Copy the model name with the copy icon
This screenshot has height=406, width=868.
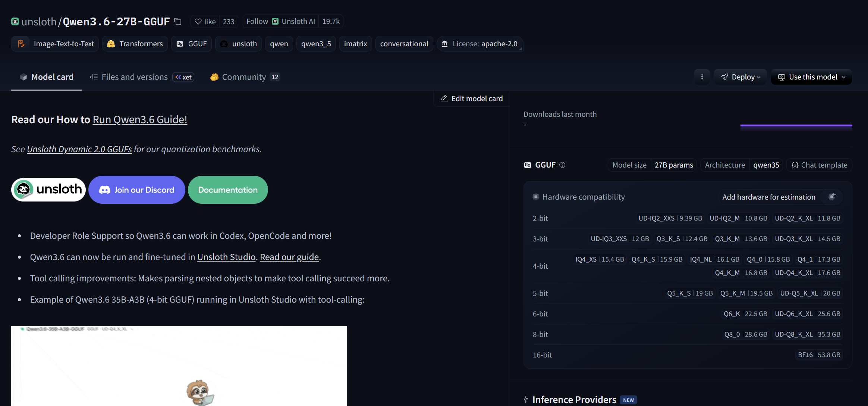point(178,22)
